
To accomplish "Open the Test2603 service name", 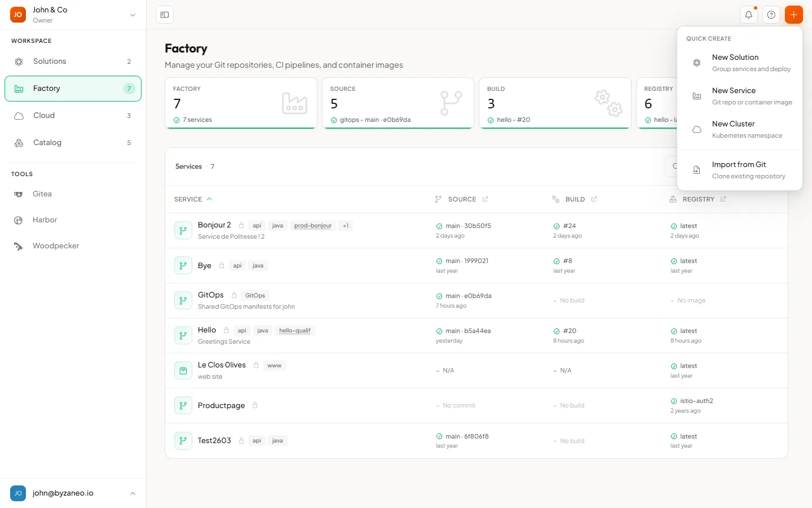I will pos(214,440).
